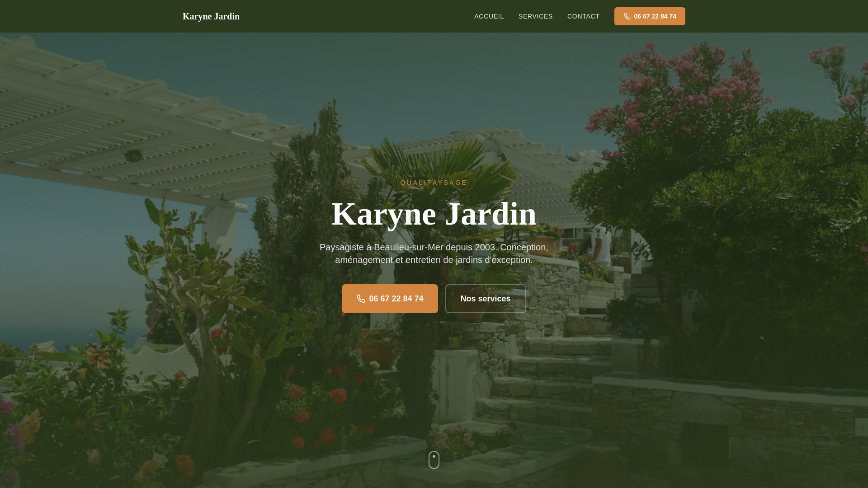Image resolution: width=868 pixels, height=488 pixels.
Task: Click the QUALIPAYSAGE badge
Action: (x=434, y=183)
